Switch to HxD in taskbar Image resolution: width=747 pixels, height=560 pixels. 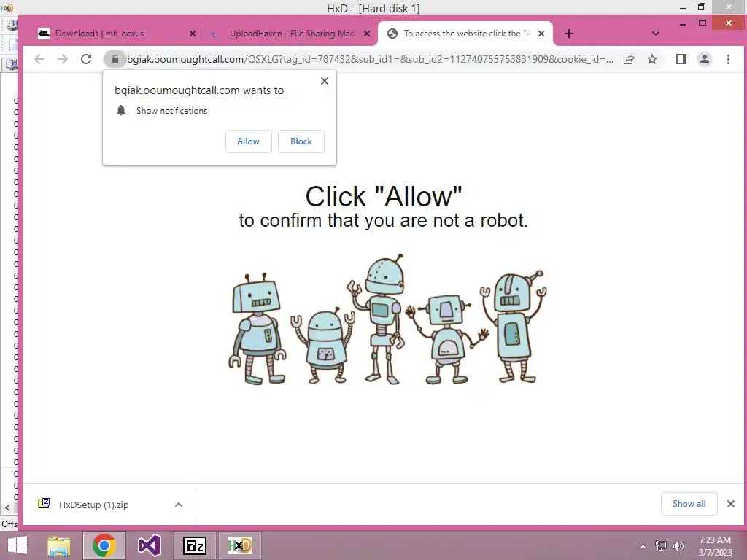point(239,545)
